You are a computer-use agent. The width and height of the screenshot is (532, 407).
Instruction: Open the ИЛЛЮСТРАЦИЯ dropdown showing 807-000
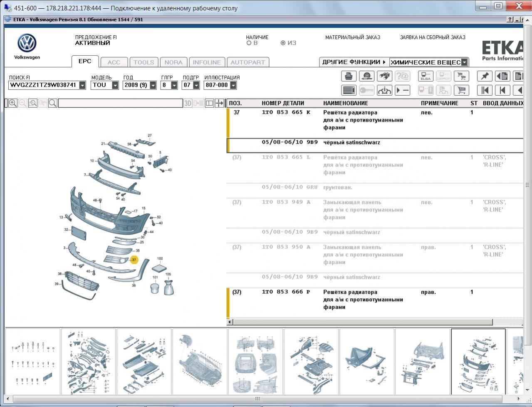(x=233, y=85)
